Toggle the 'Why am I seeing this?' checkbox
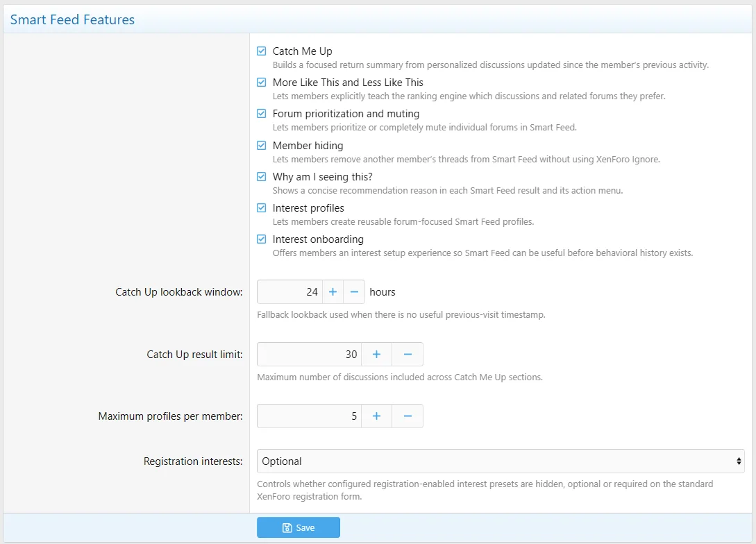The width and height of the screenshot is (756, 544). coord(261,177)
